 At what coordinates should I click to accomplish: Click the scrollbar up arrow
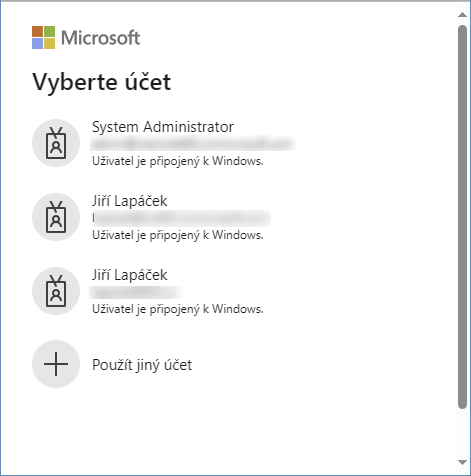(x=462, y=14)
